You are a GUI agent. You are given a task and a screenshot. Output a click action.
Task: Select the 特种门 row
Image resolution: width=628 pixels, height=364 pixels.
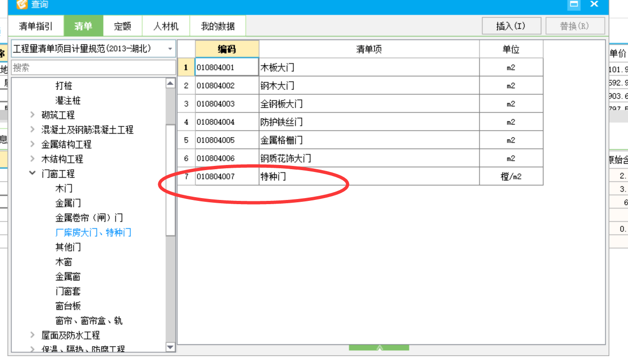click(360, 177)
